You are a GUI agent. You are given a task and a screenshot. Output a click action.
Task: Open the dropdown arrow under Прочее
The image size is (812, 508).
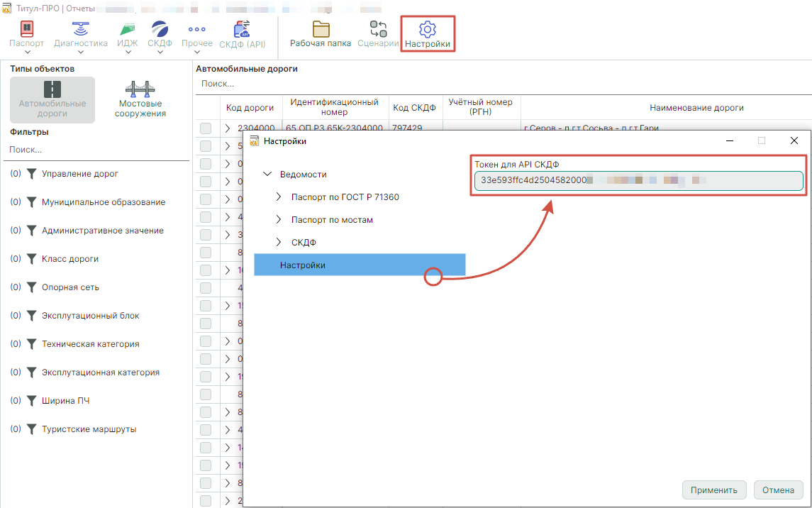click(196, 52)
